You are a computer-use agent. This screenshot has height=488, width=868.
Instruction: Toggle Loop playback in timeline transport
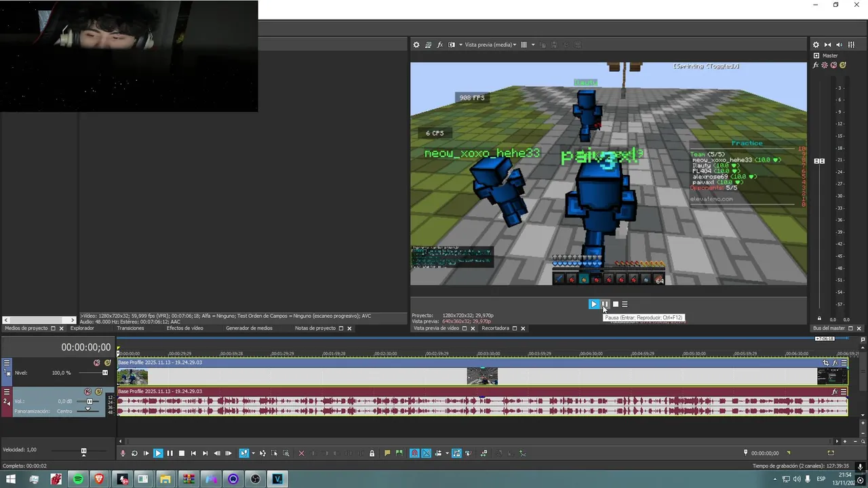(x=134, y=453)
